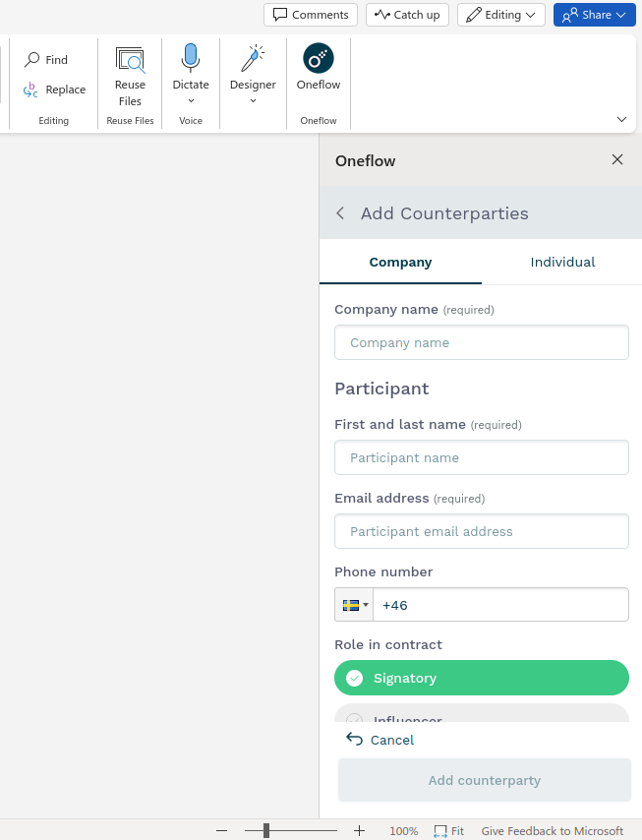The image size is (642, 840).
Task: Open the Comments pane
Action: tap(311, 15)
